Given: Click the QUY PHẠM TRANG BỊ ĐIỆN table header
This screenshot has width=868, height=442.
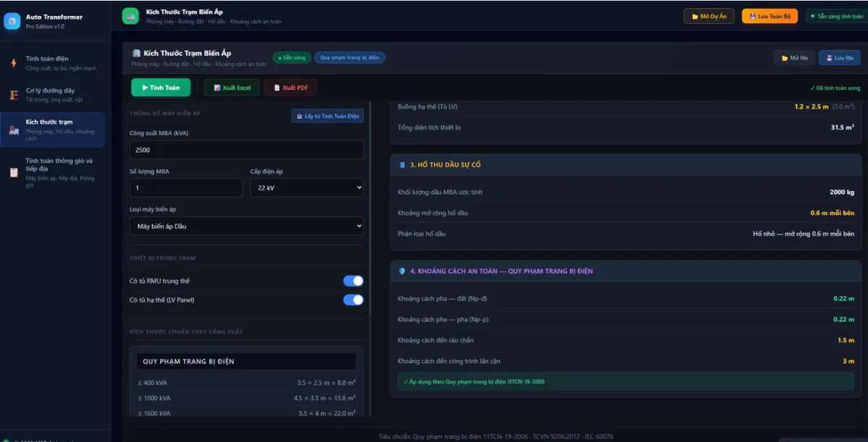Looking at the screenshot, I should click(x=247, y=361).
